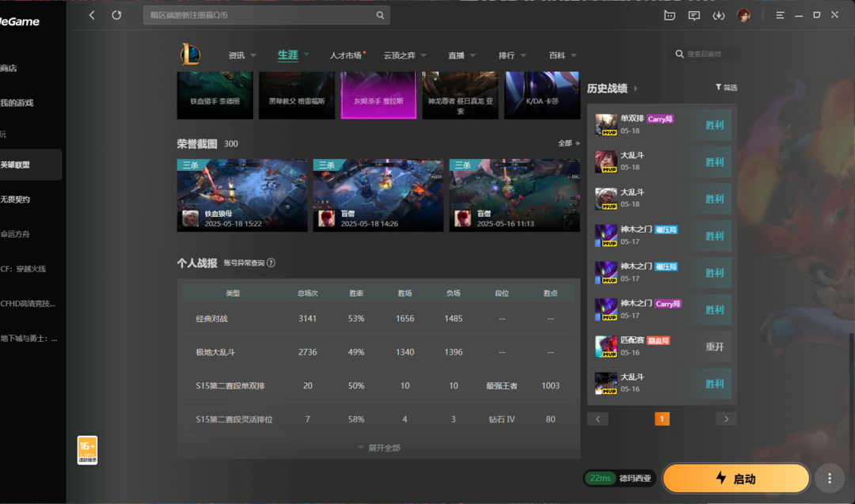Go back using the top bar arrow
This screenshot has height=504, width=855.
point(92,15)
